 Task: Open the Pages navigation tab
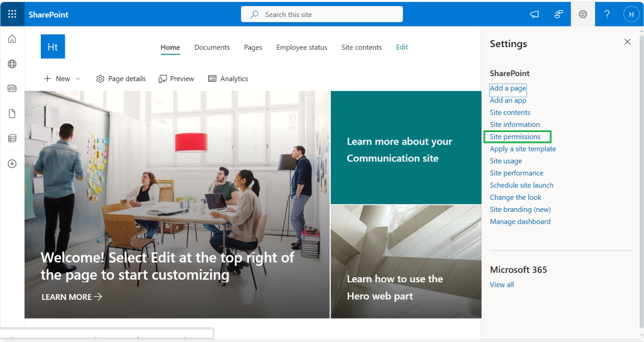(x=253, y=47)
